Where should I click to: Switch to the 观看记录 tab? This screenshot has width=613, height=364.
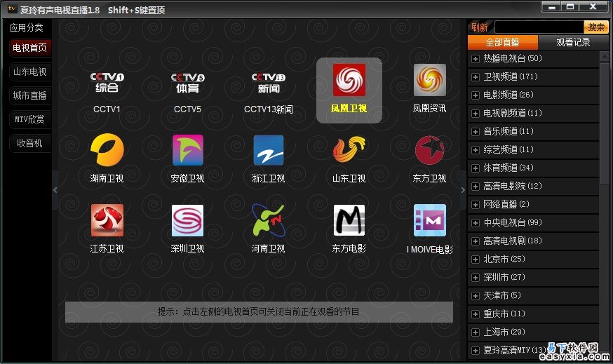[573, 42]
